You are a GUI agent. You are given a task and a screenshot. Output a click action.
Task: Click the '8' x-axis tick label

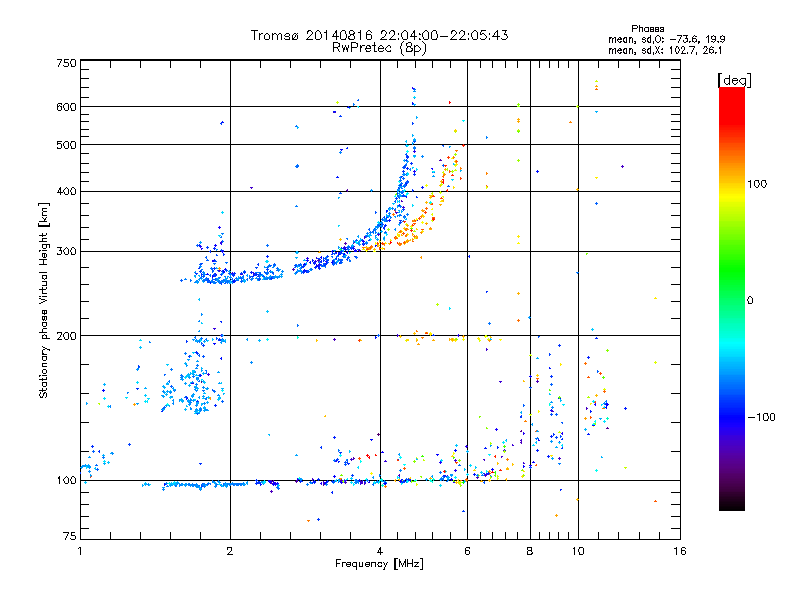tap(530, 551)
